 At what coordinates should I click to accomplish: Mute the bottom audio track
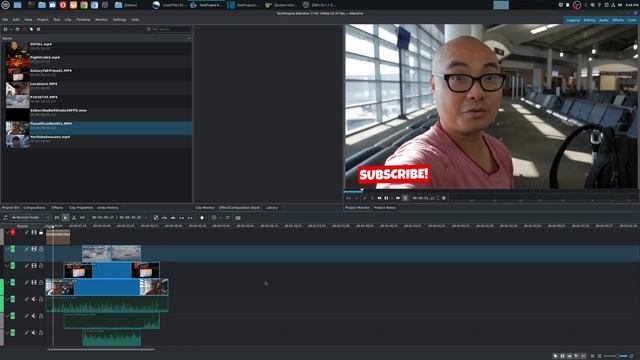coord(34,333)
